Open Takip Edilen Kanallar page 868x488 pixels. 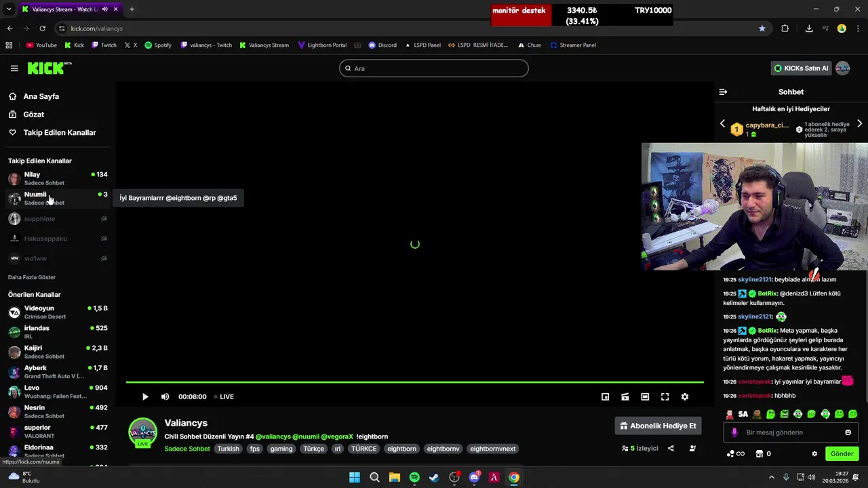[60, 133]
